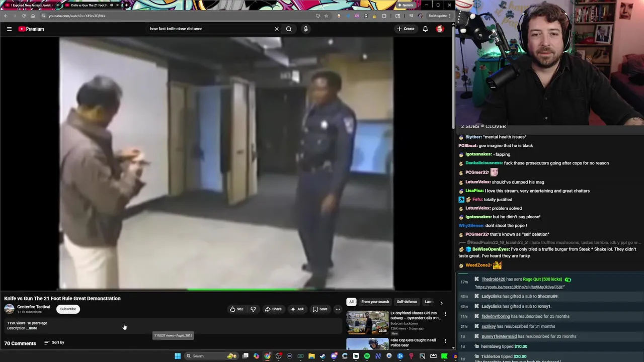
Task: Like the video (962 likes)
Action: tap(236, 309)
